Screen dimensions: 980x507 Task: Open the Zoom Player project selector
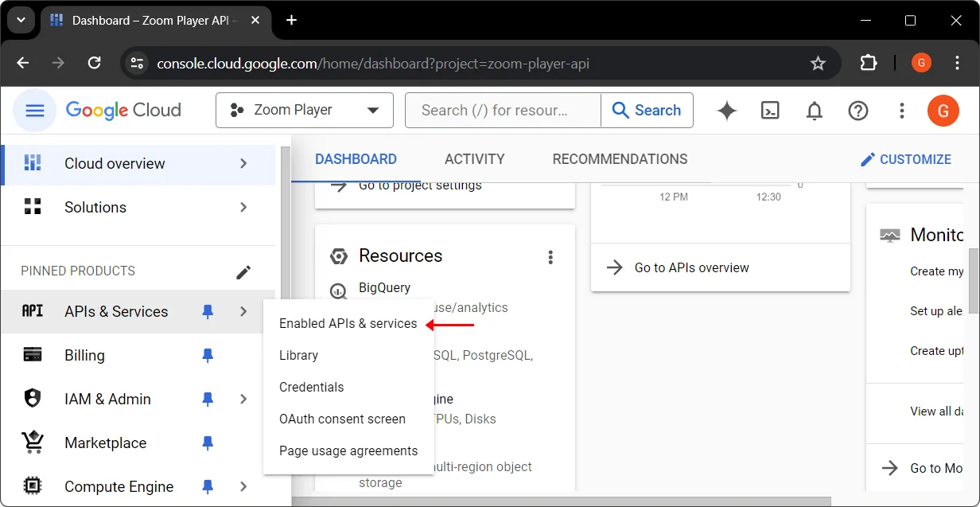coord(305,111)
